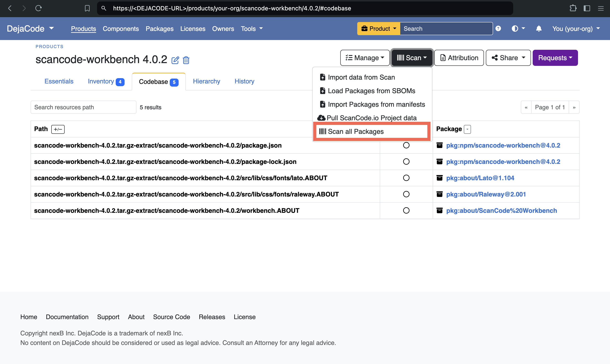Image resolution: width=610 pixels, height=364 pixels.
Task: Select radio for lato.ABOUT row
Action: click(x=406, y=178)
